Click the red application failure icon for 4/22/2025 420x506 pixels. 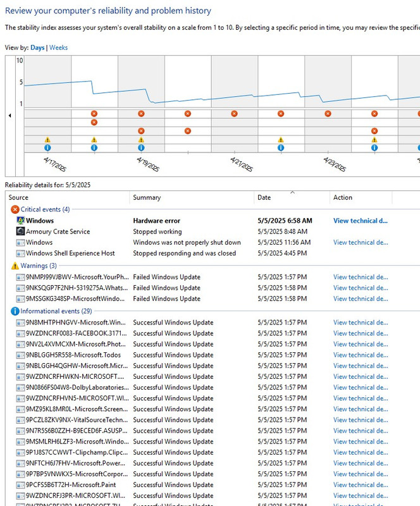tap(281, 114)
